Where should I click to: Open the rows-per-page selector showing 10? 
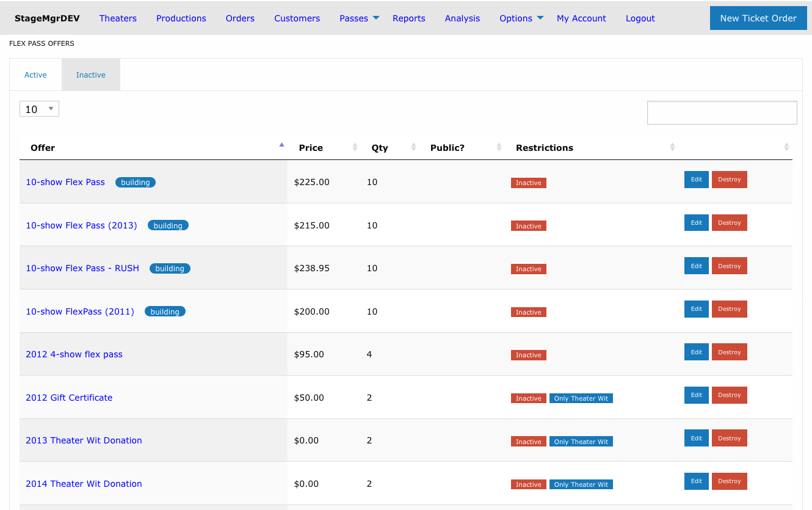[39, 109]
